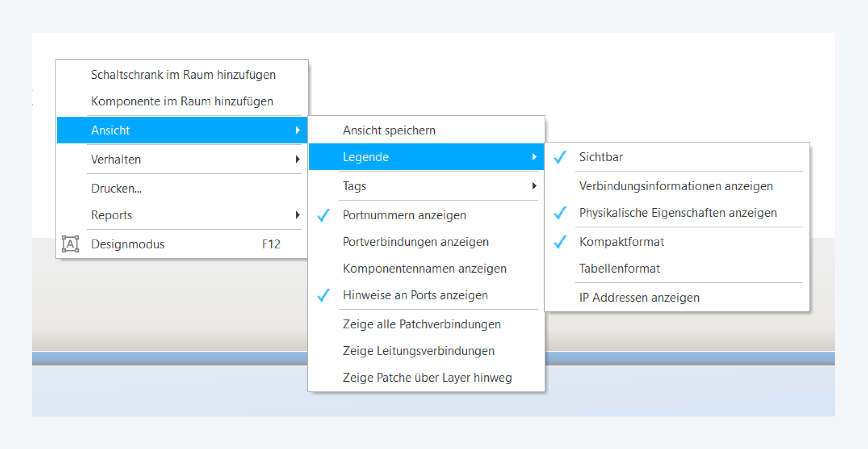Screen dimensions: 868x449
Task: Choose Schaltschrank im Raum hinzufügen
Action: point(183,75)
